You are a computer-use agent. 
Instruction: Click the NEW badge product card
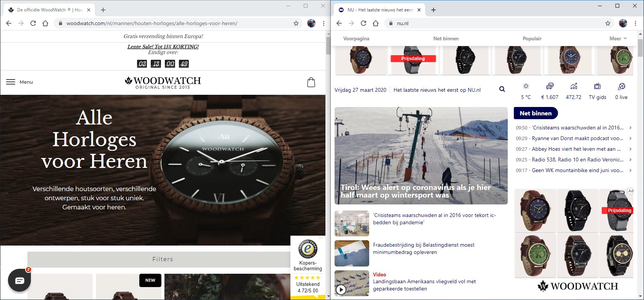coord(129,286)
